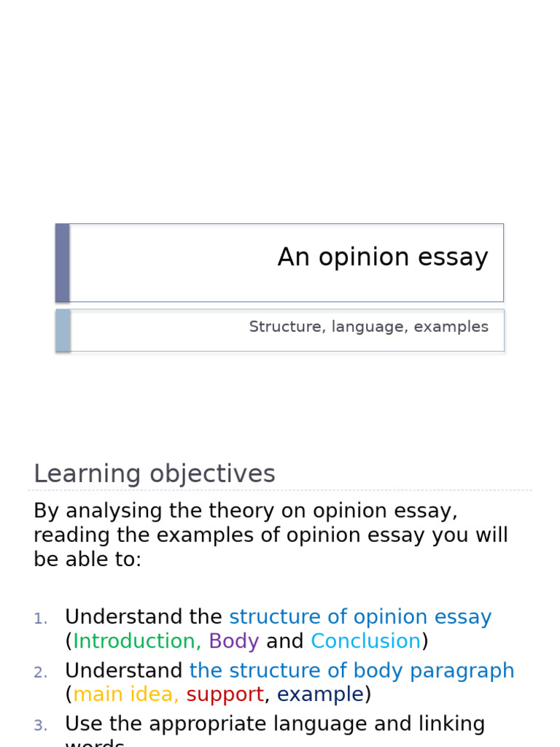Click the light blue bar beside the subtitle
This screenshot has width=560, height=747.
click(x=63, y=330)
